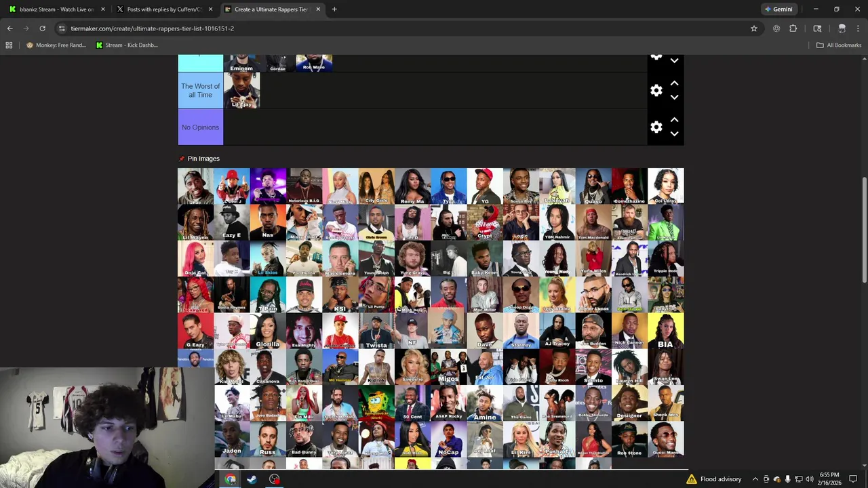This screenshot has width=868, height=488.
Task: Select the Notorious B.I.G image
Action: (x=304, y=186)
